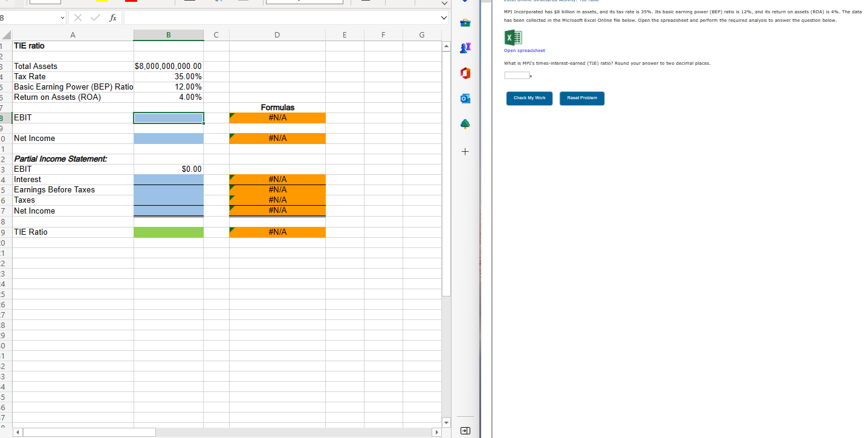
Task: Click in the formula bar input area
Action: (x=281, y=18)
